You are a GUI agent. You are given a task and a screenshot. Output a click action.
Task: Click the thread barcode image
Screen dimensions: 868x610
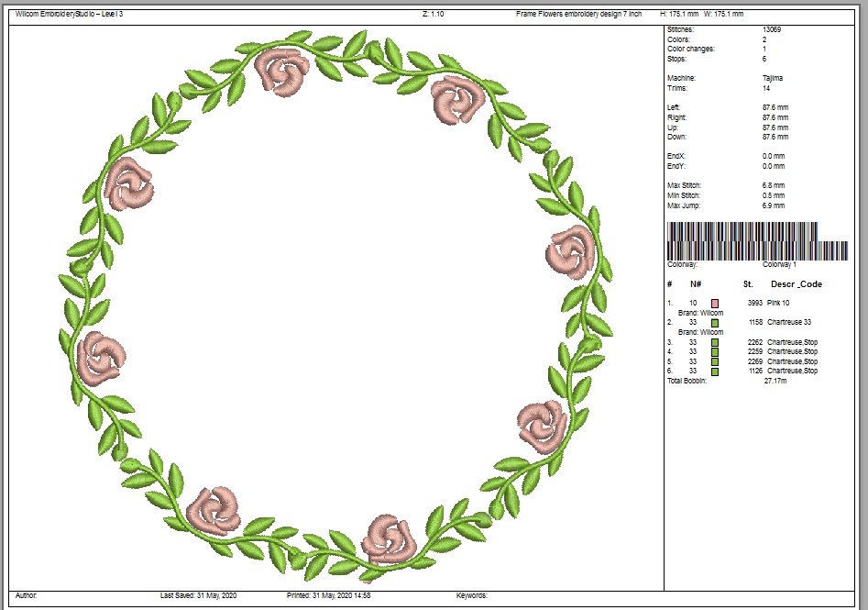(x=757, y=241)
